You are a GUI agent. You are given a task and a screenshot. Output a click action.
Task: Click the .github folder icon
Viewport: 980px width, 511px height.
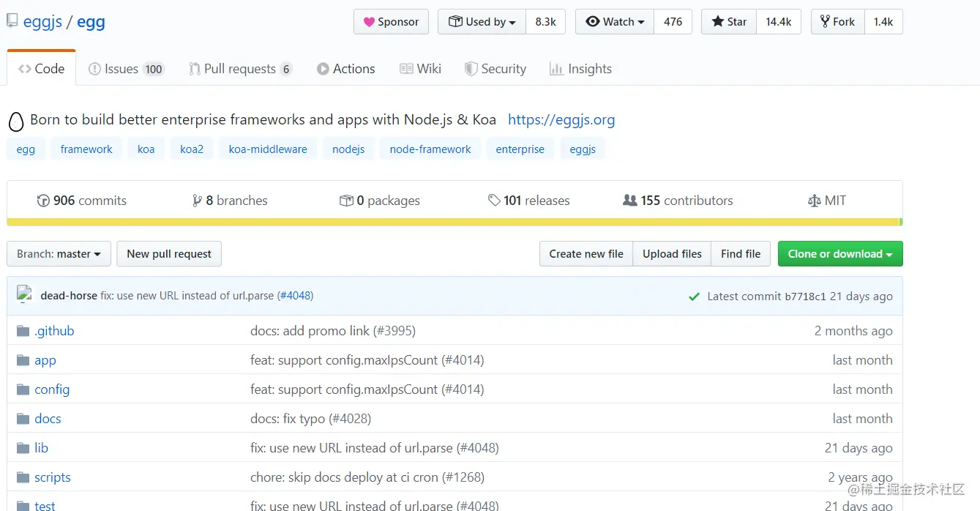23,331
